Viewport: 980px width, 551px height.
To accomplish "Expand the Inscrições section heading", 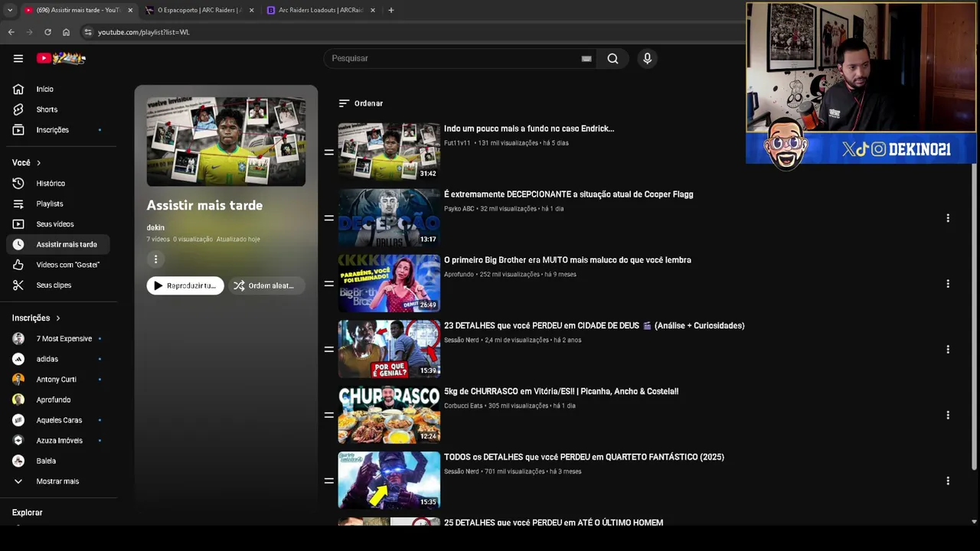I will pyautogui.click(x=36, y=318).
